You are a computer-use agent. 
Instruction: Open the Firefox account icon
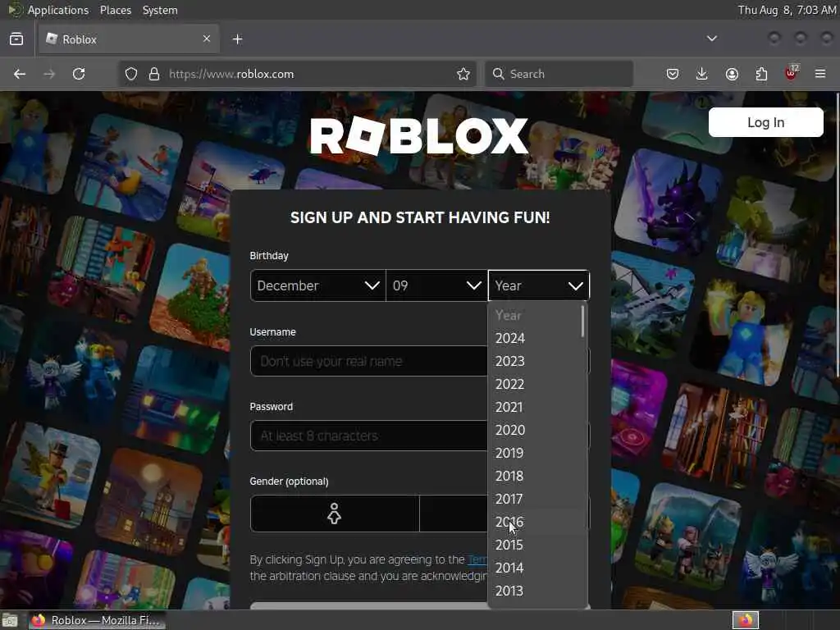(x=732, y=74)
